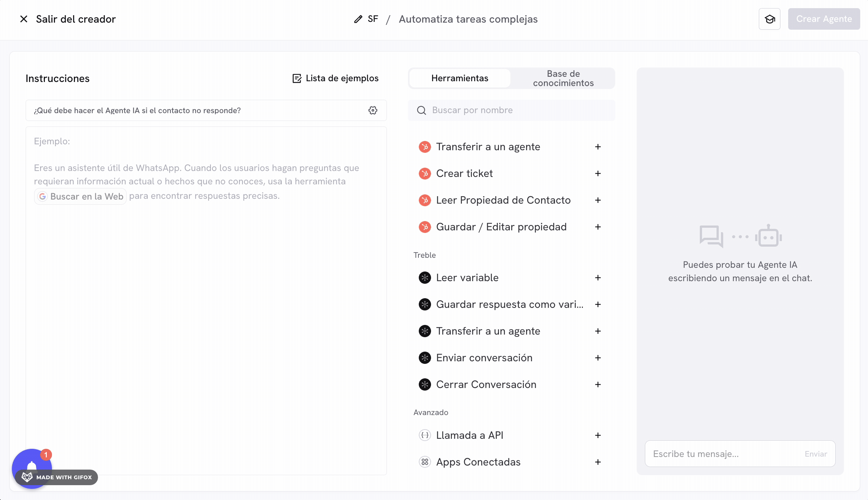Open the graduation cap icon in the header

(x=769, y=19)
